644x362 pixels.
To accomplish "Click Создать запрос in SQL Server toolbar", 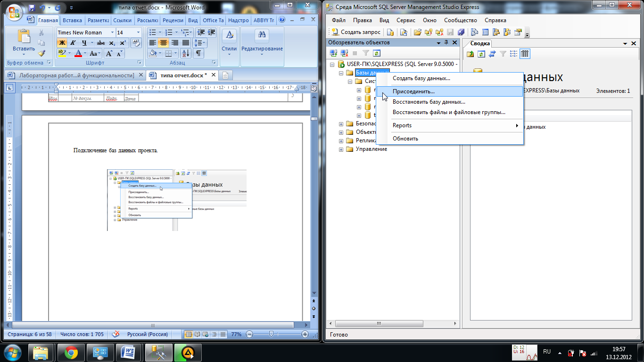I will pyautogui.click(x=356, y=32).
